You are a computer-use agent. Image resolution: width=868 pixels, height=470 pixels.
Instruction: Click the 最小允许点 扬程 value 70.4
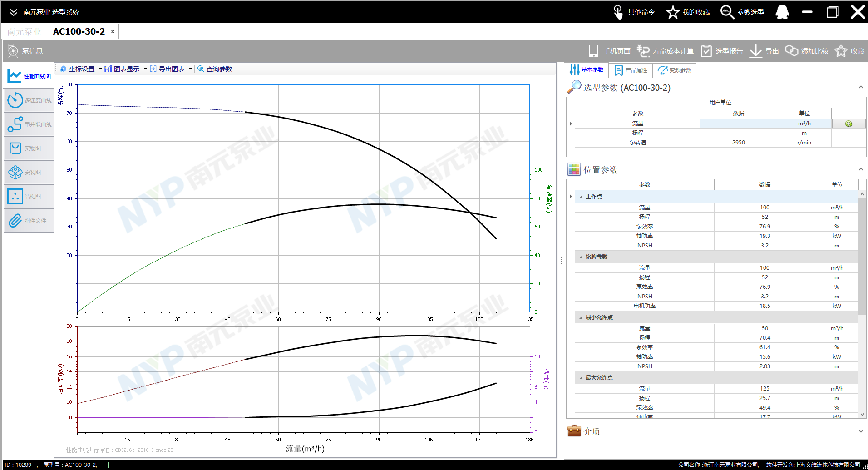pos(764,338)
